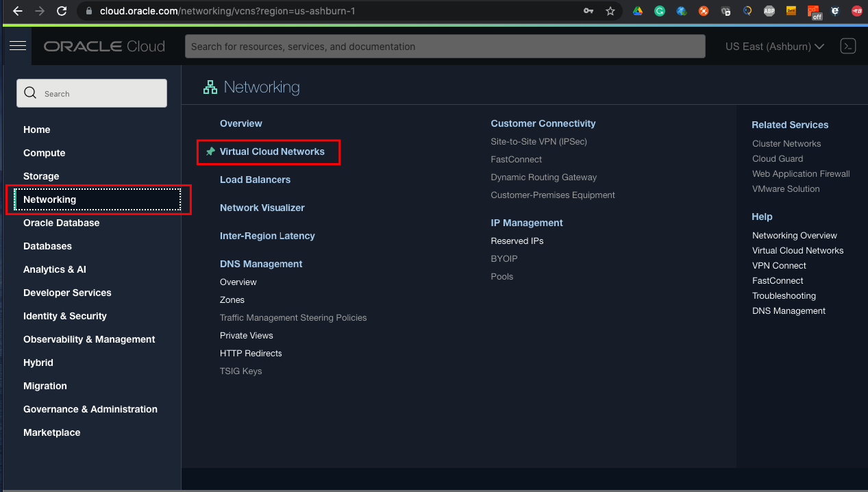Open the Cloud Guard related service
This screenshot has width=868, height=492.
pos(778,159)
